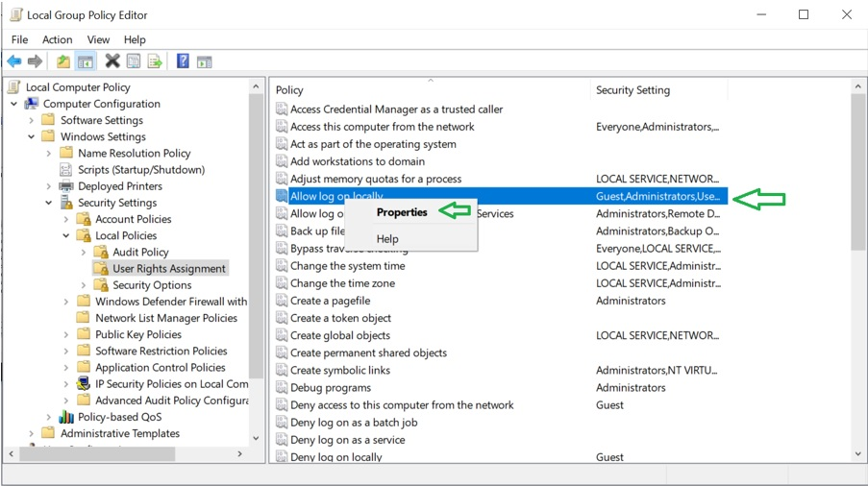Toggle the Show/Hide Console Tree icon
The width and height of the screenshot is (868, 486).
pyautogui.click(x=86, y=61)
